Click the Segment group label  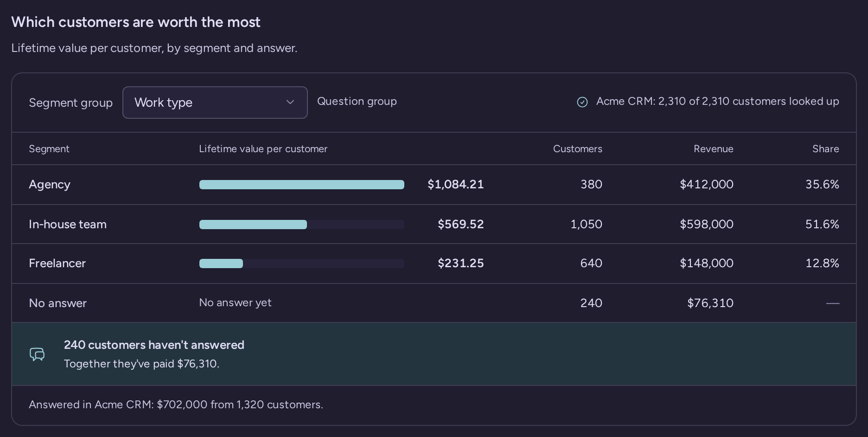point(71,103)
